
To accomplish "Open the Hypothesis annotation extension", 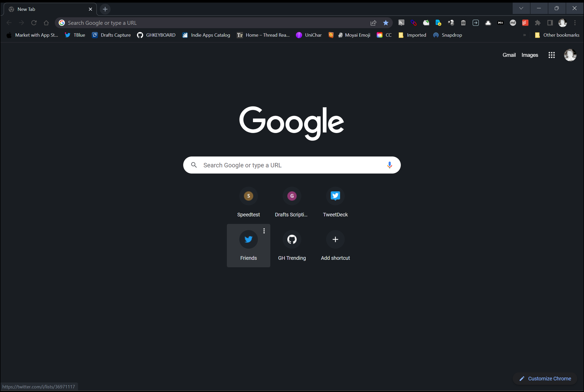I will (401, 23).
